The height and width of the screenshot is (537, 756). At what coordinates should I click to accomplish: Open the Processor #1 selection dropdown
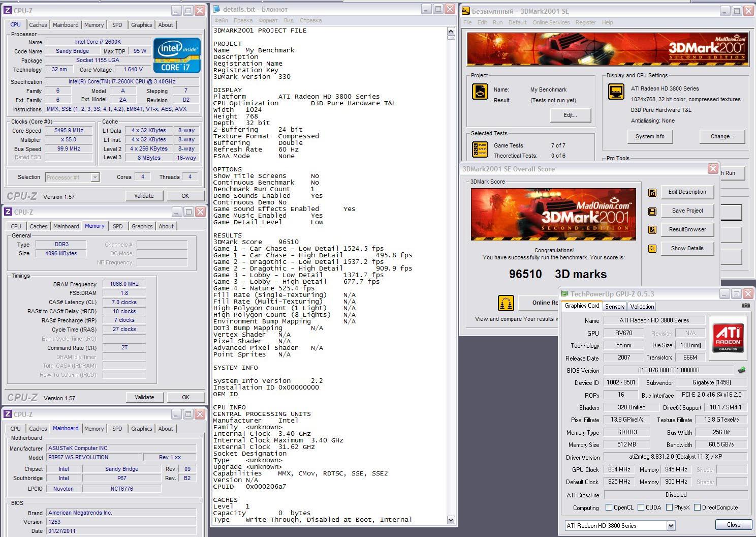(95, 177)
